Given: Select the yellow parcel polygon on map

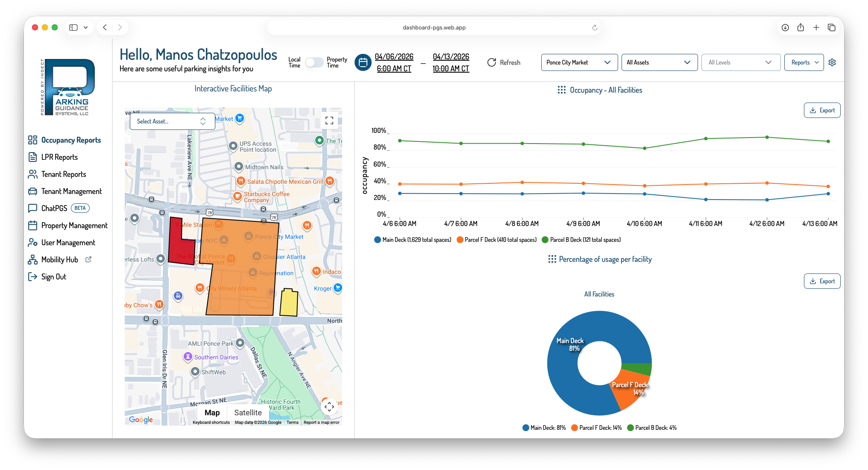Looking at the screenshot, I should [289, 303].
